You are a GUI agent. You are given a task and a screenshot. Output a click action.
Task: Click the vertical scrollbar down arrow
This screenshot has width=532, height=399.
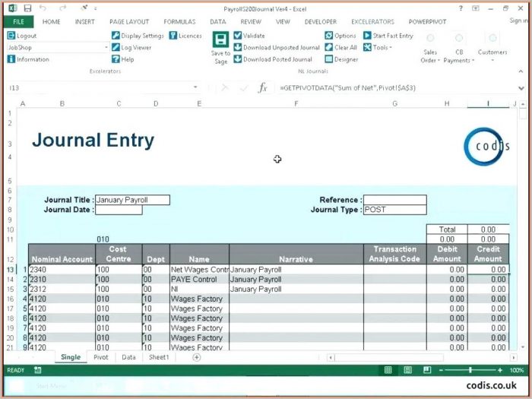523,347
